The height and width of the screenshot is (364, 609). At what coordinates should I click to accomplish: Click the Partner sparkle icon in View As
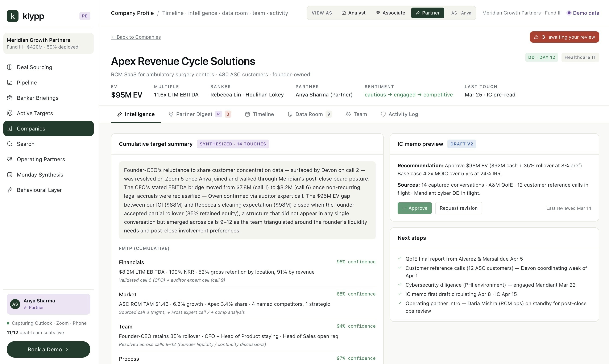(x=418, y=13)
